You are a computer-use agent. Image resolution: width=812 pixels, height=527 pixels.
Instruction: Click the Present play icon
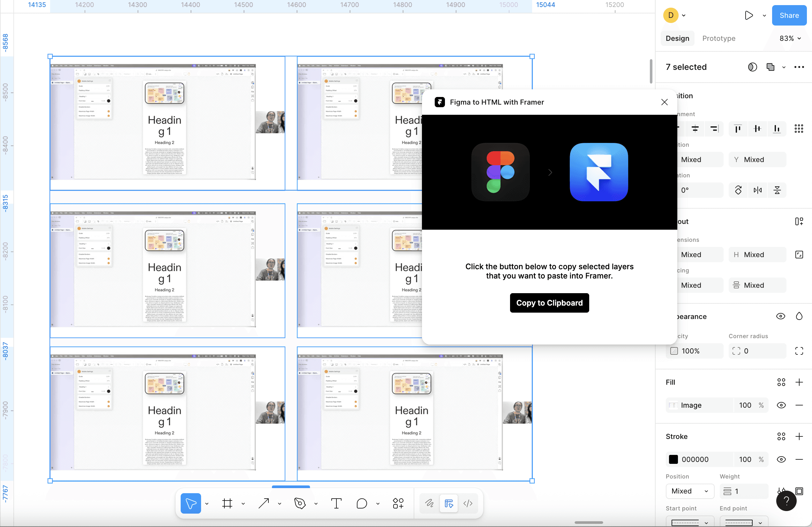748,15
